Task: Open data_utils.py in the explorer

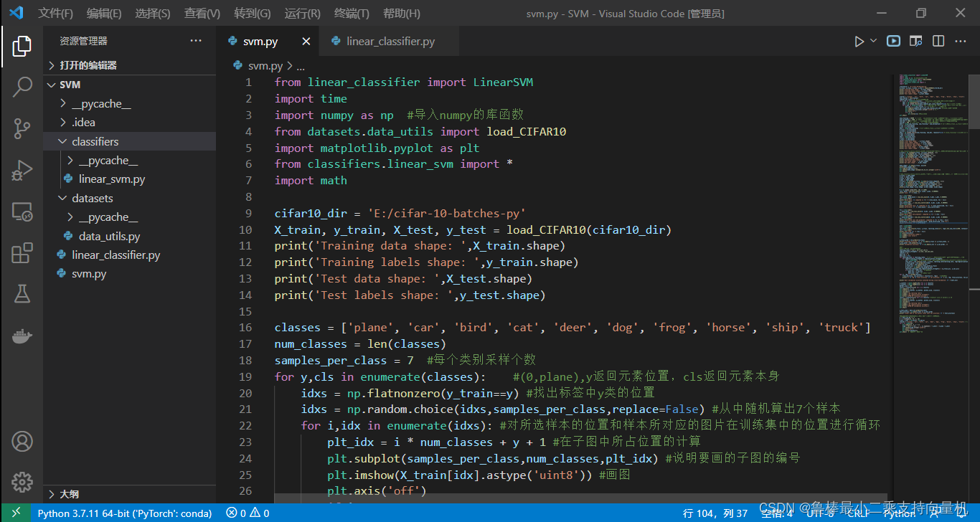Action: click(129, 236)
